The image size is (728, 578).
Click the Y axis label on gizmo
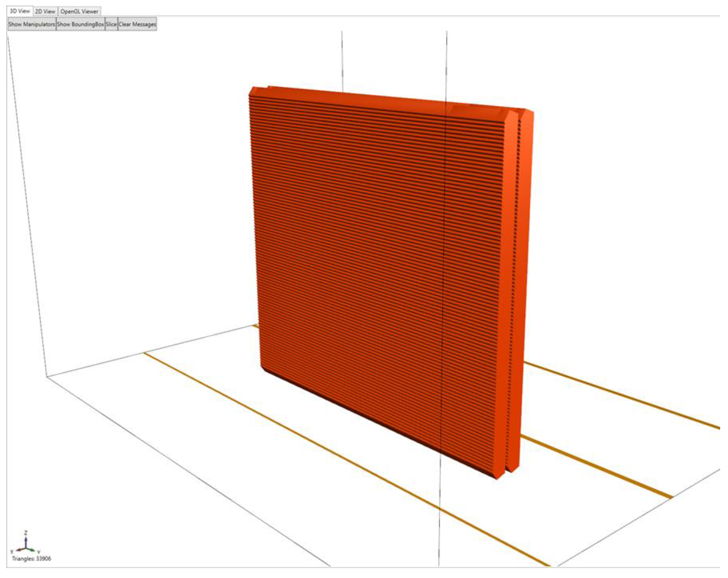[x=39, y=552]
